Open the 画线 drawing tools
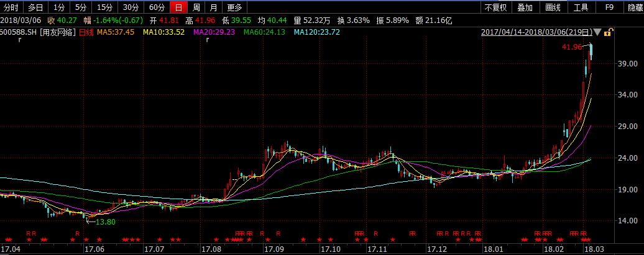This screenshot has width=644, height=255. click(x=553, y=7)
